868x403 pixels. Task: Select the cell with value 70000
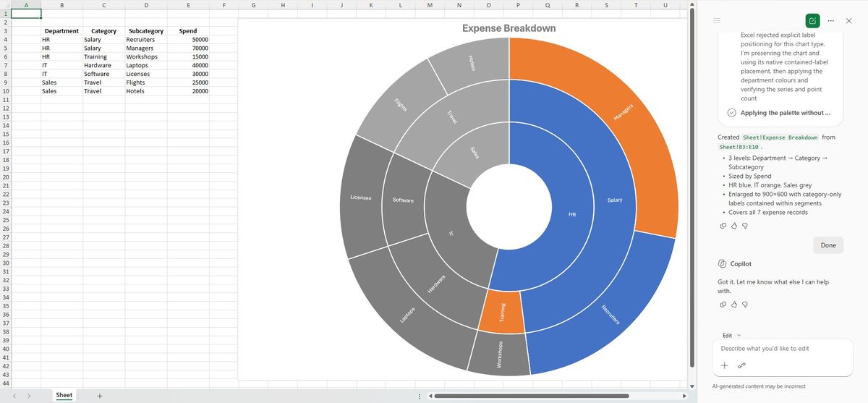pos(188,48)
